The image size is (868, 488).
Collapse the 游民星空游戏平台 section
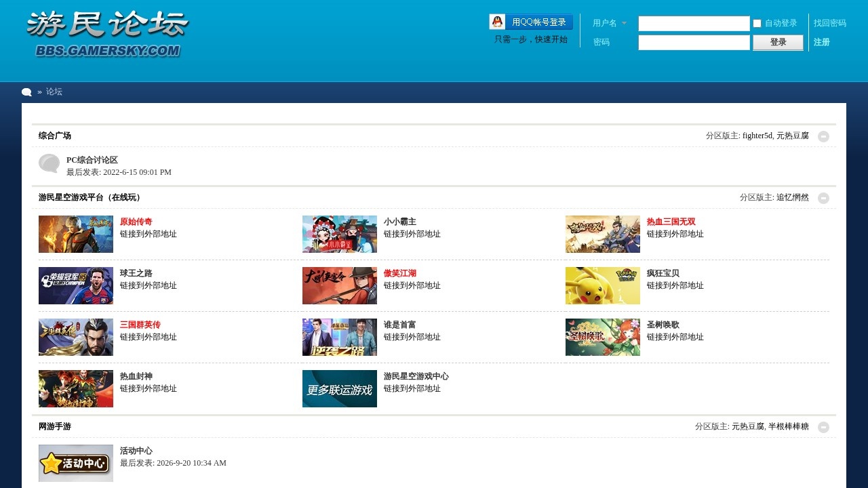(823, 198)
